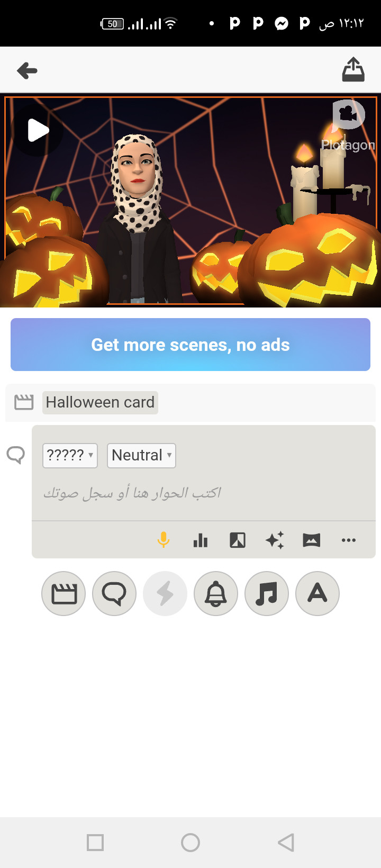The height and width of the screenshot is (868, 381).
Task: Add a new scene with clapperboard button
Action: 63,593
